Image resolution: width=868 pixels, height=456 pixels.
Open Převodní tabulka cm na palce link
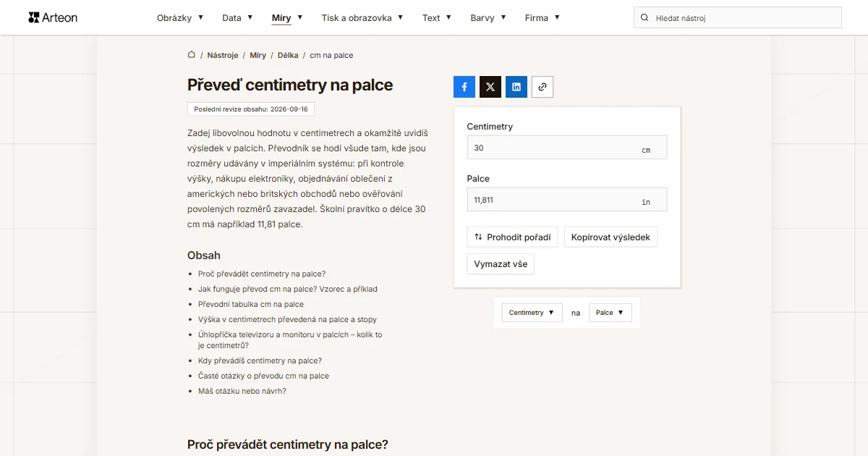251,304
